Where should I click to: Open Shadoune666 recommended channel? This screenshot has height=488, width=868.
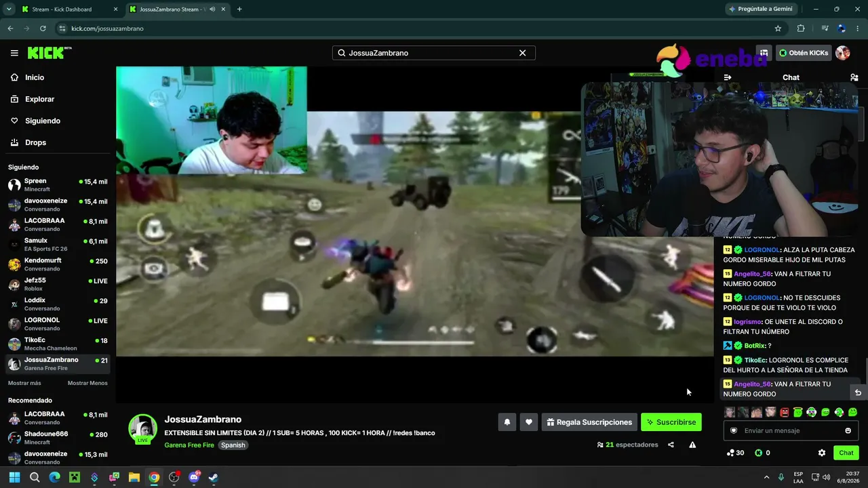(x=57, y=438)
